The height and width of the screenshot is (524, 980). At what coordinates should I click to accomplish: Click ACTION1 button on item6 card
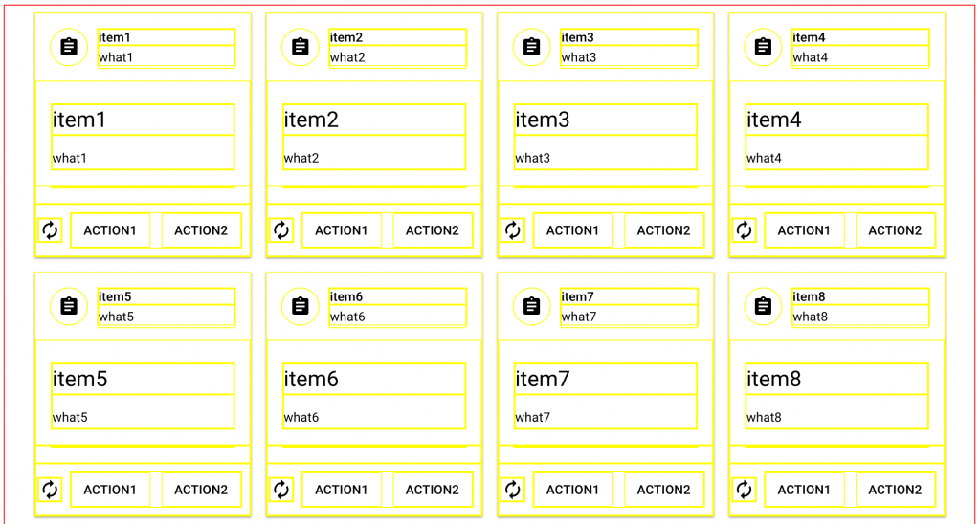click(x=342, y=490)
